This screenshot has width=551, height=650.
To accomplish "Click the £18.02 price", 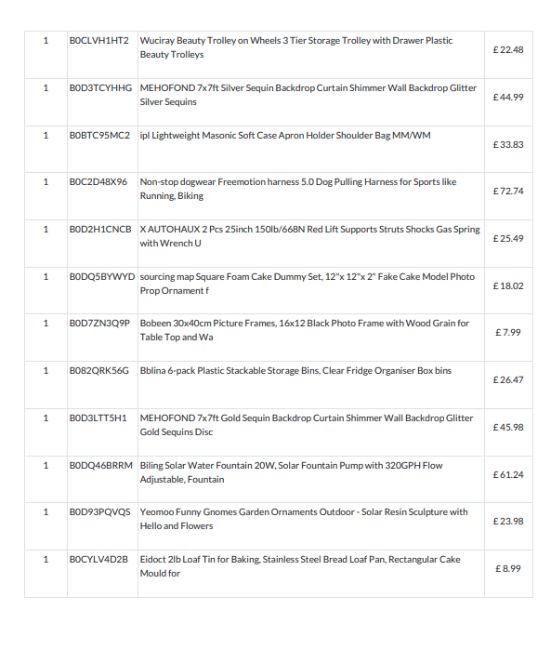I will tap(508, 286).
